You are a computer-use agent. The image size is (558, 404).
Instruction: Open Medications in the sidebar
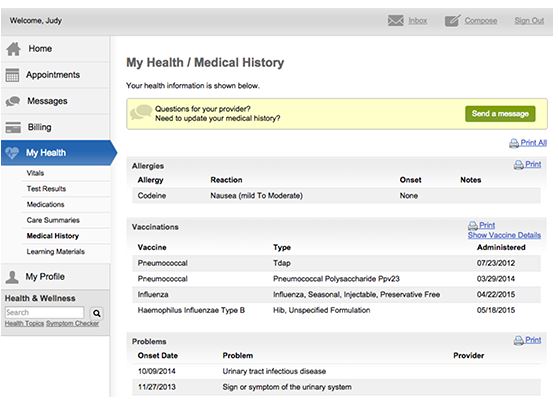[x=46, y=204]
